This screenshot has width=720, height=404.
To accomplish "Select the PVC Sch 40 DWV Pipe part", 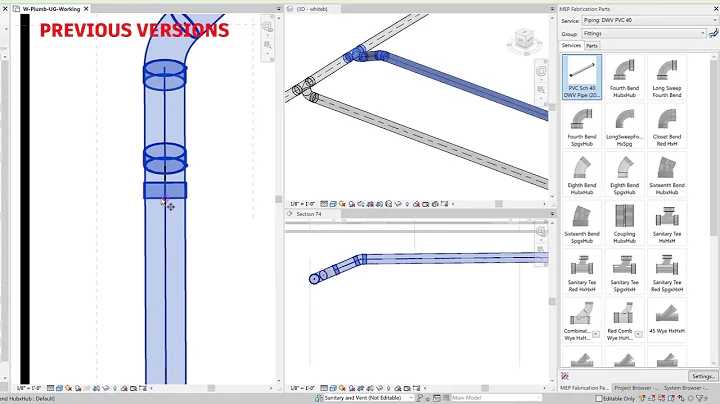I will click(x=582, y=77).
